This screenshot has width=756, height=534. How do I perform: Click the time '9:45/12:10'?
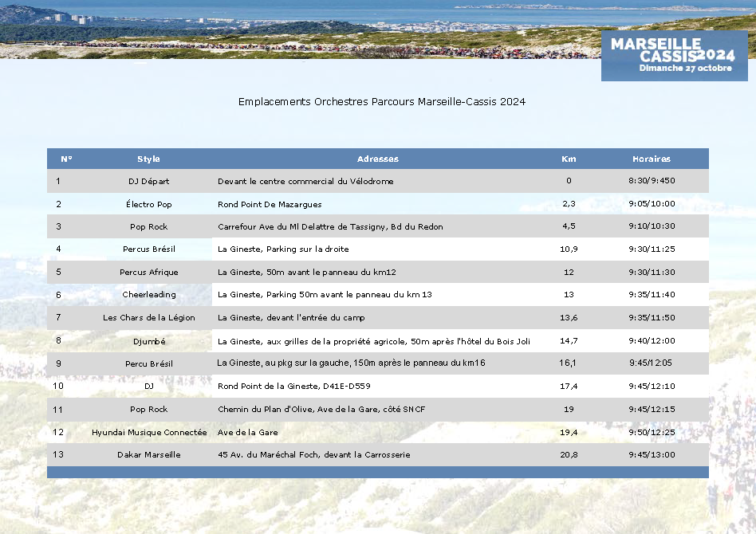(x=652, y=386)
